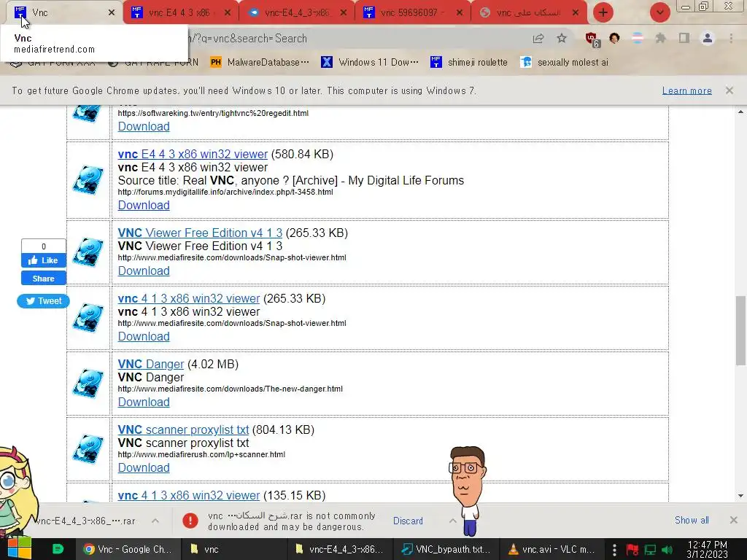Image resolution: width=747 pixels, height=560 pixels.
Task: Click the red warning icon on download bar
Action: pos(190,521)
